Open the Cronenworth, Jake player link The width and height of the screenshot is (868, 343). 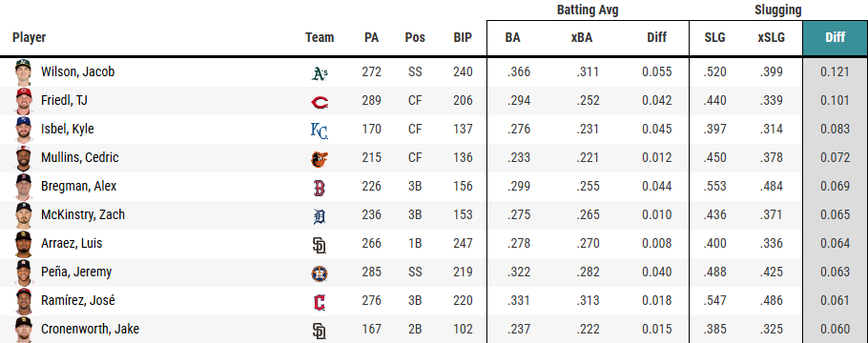[90, 329]
